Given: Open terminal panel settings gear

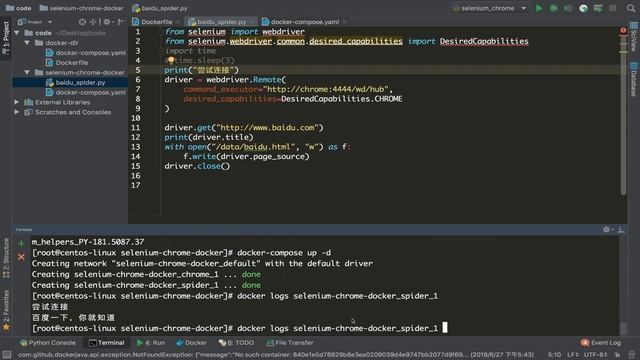Looking at the screenshot, I should [607, 230].
